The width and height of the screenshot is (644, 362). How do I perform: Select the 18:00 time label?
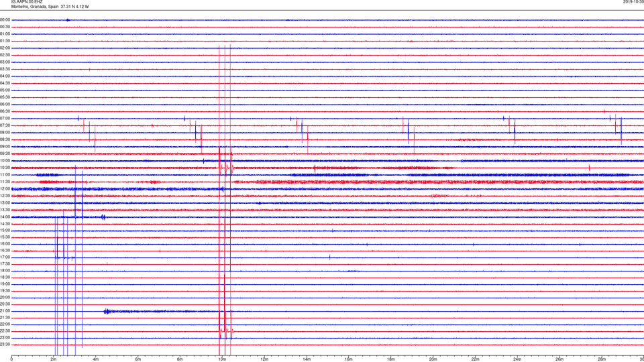(x=5, y=271)
